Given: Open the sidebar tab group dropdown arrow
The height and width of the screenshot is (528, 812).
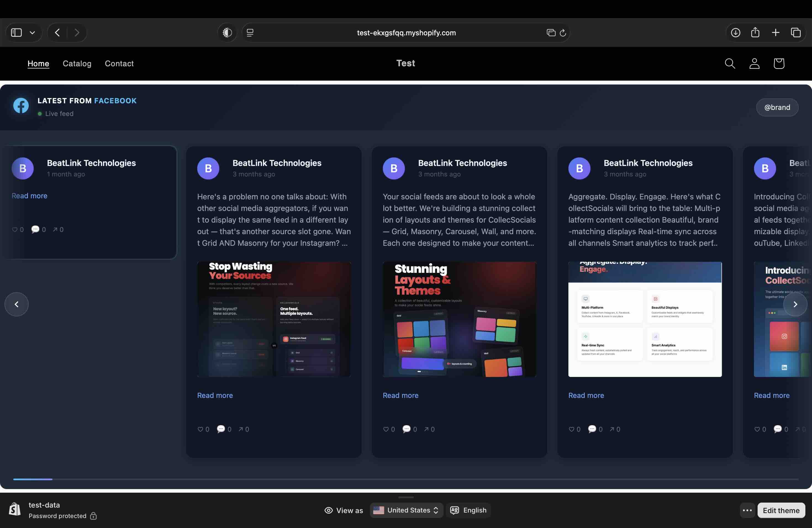Looking at the screenshot, I should (32, 33).
